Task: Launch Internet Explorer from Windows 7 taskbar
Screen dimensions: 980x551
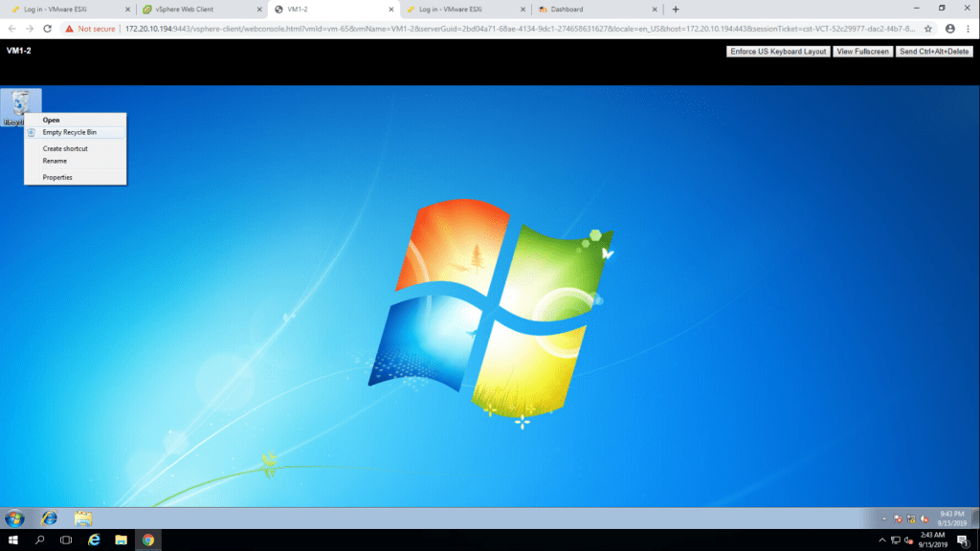Action: tap(49, 518)
